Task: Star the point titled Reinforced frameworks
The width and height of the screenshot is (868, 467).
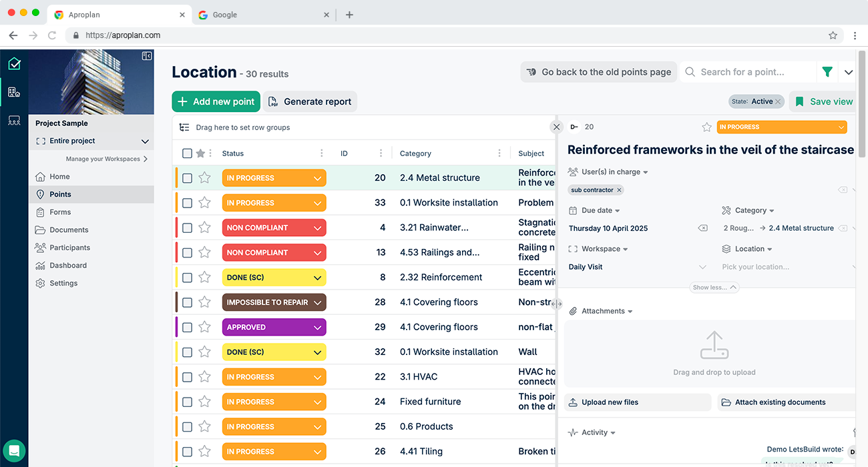Action: pyautogui.click(x=706, y=127)
